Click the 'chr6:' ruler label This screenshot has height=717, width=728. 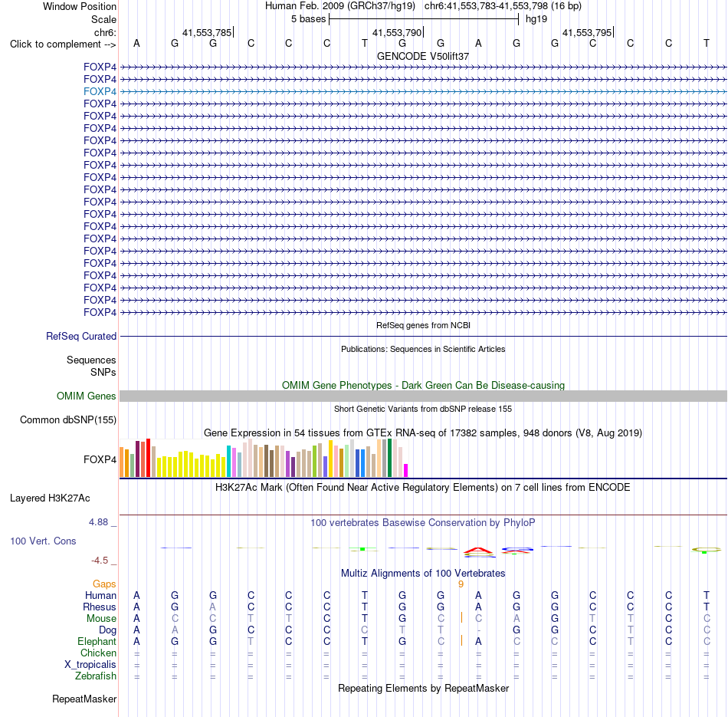pos(105,32)
